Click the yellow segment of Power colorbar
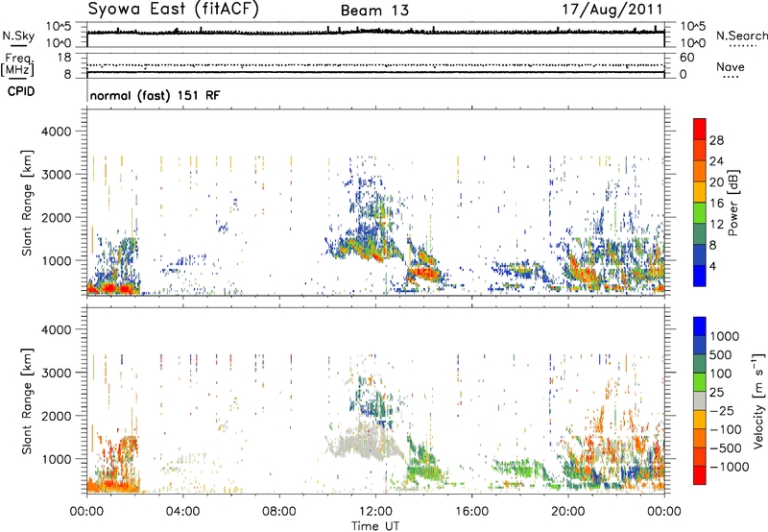 click(700, 192)
